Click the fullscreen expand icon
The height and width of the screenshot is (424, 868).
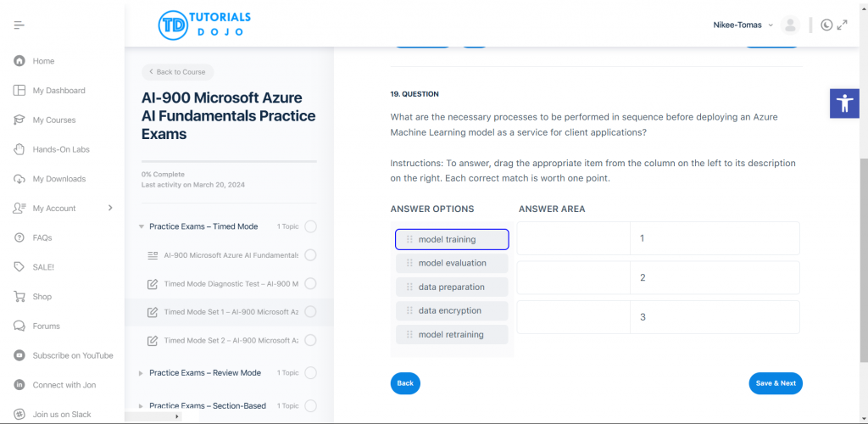click(843, 25)
